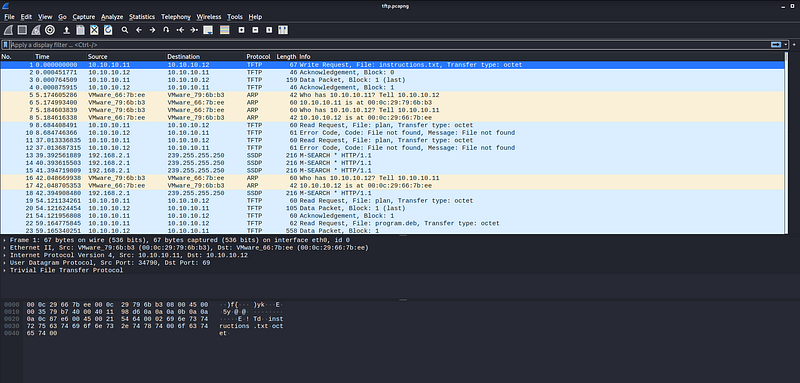Go to specified packet
Image resolution: width=800 pixels, height=383 pixels.
[x=166, y=30]
